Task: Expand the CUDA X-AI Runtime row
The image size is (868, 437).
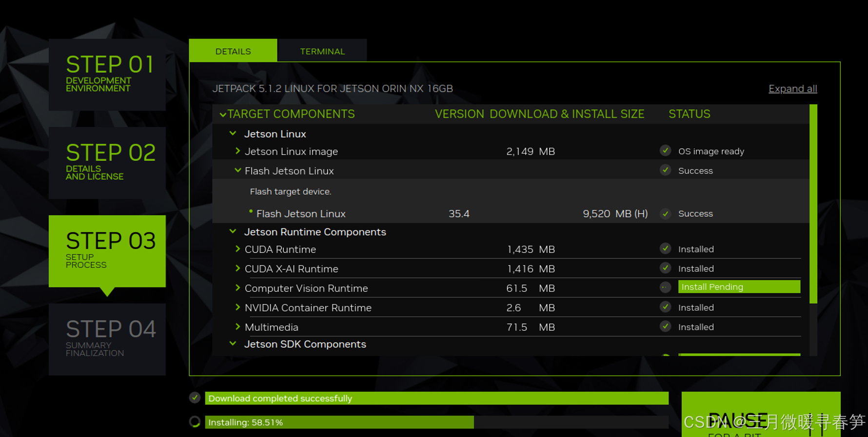Action: click(x=237, y=268)
